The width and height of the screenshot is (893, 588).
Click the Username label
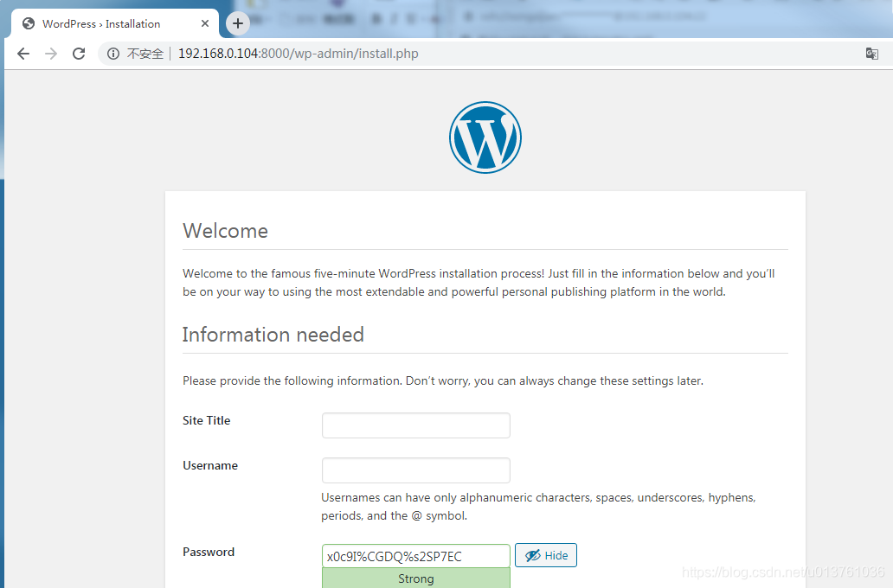[x=210, y=465]
